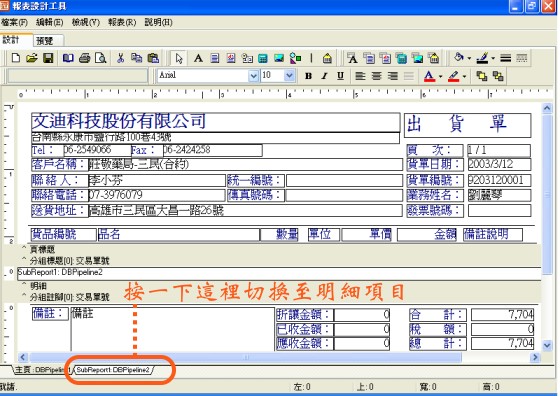560x396 pixels.
Task: Click the edit box left of font name
Action: click(x=78, y=76)
